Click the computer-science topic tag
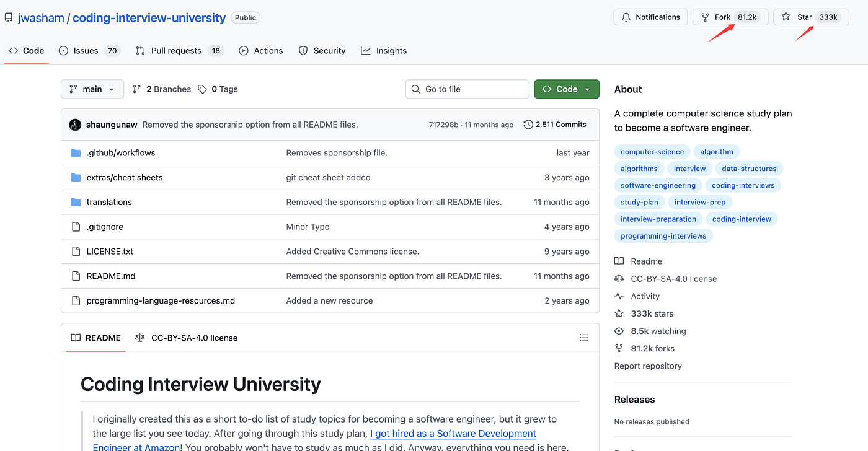Viewport: 868px width, 451px height. [652, 152]
